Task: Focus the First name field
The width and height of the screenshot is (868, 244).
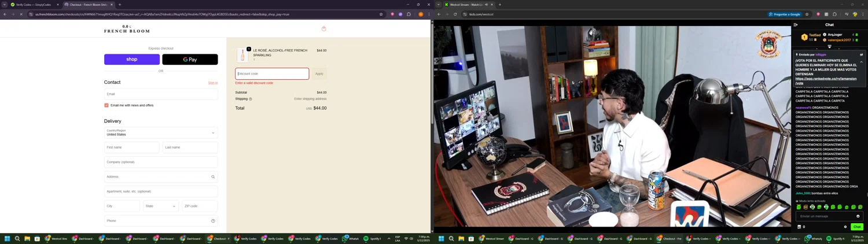Action: click(x=132, y=147)
